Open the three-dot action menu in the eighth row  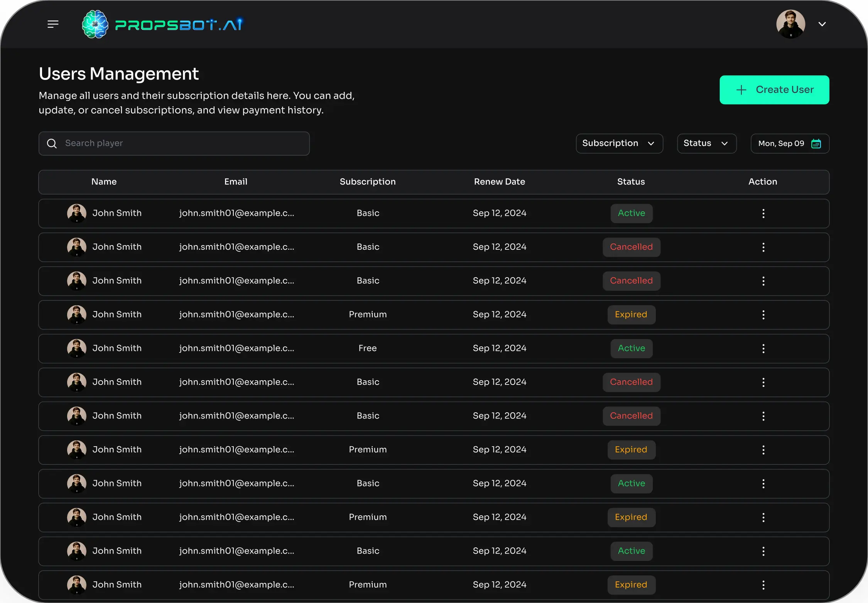763,450
